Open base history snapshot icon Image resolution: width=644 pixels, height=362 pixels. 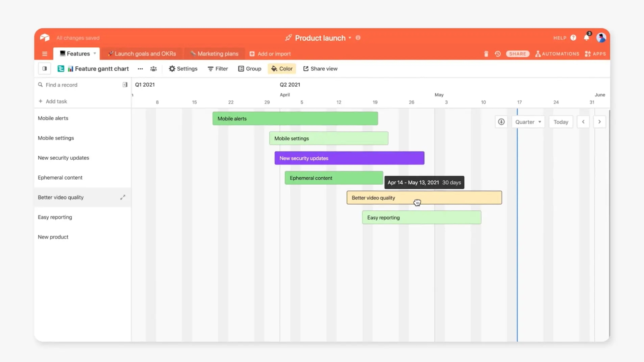click(498, 54)
